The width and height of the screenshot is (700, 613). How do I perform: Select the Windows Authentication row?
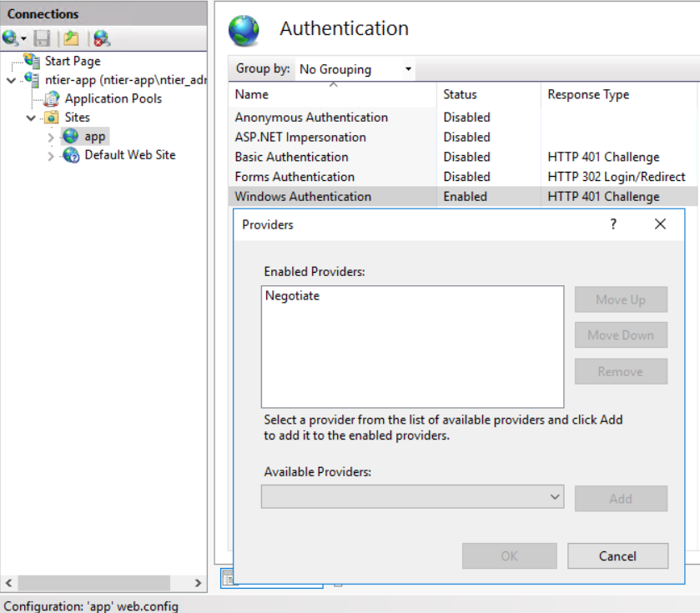(x=303, y=197)
